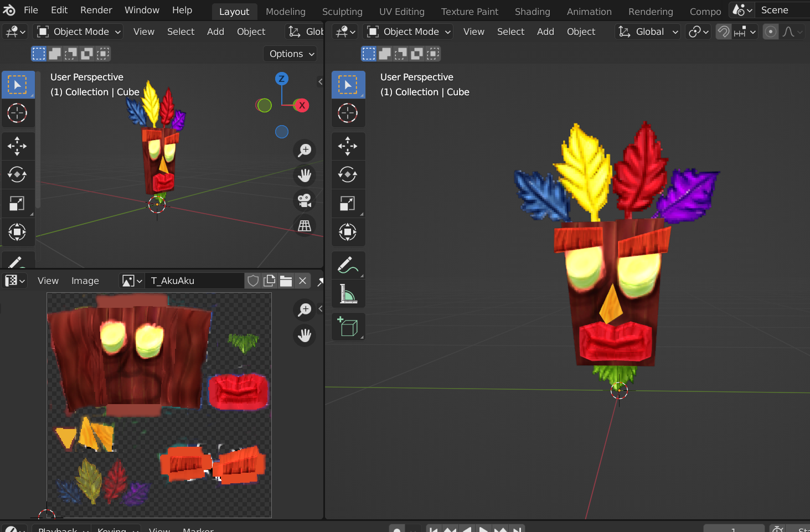Click the T_AkuAku image name field

click(x=195, y=281)
